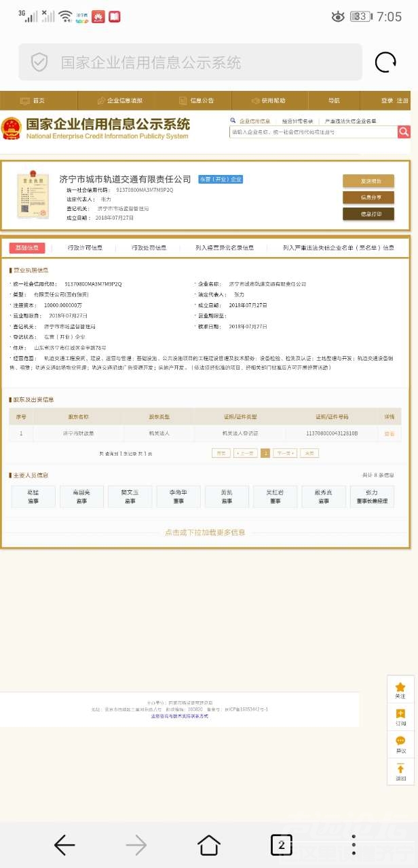Open personnel card 关红岩 董事
This screenshot has width=418, height=868.
[x=275, y=497]
